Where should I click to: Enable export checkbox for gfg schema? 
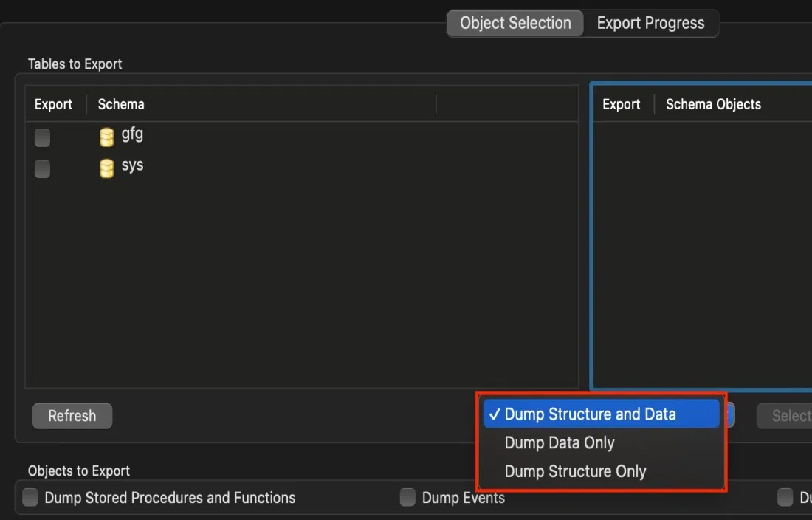point(43,137)
